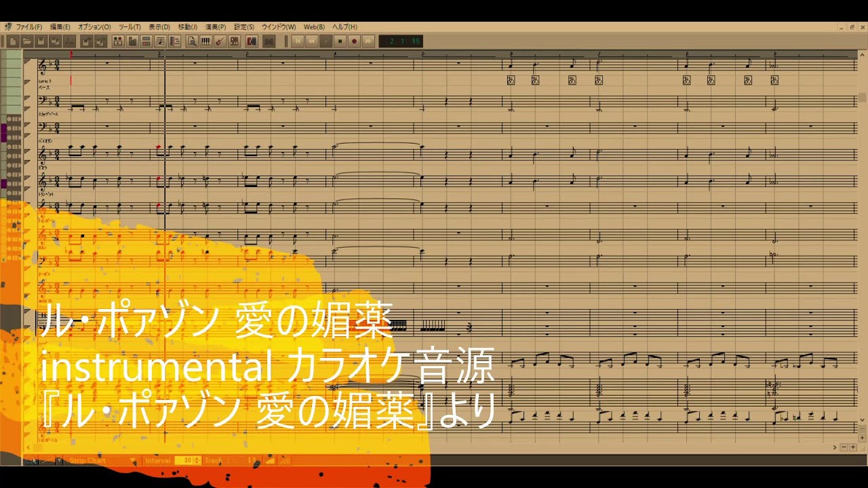This screenshot has width=868, height=488.
Task: Click the magnifier preview page icon
Action: click(x=193, y=41)
